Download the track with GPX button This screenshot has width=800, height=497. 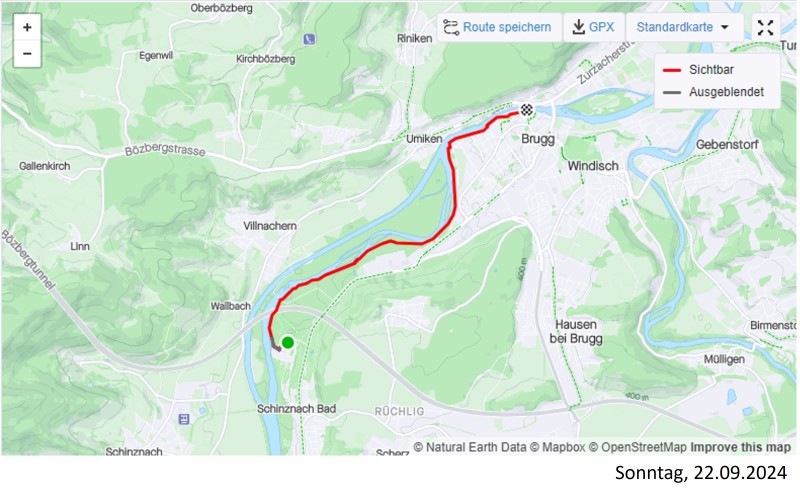tap(593, 28)
